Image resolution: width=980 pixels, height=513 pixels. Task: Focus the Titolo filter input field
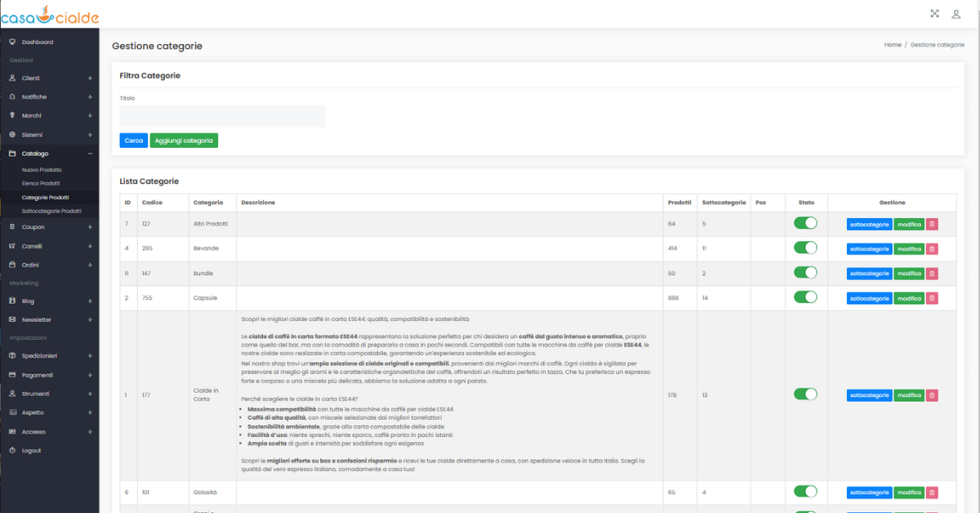(x=222, y=116)
